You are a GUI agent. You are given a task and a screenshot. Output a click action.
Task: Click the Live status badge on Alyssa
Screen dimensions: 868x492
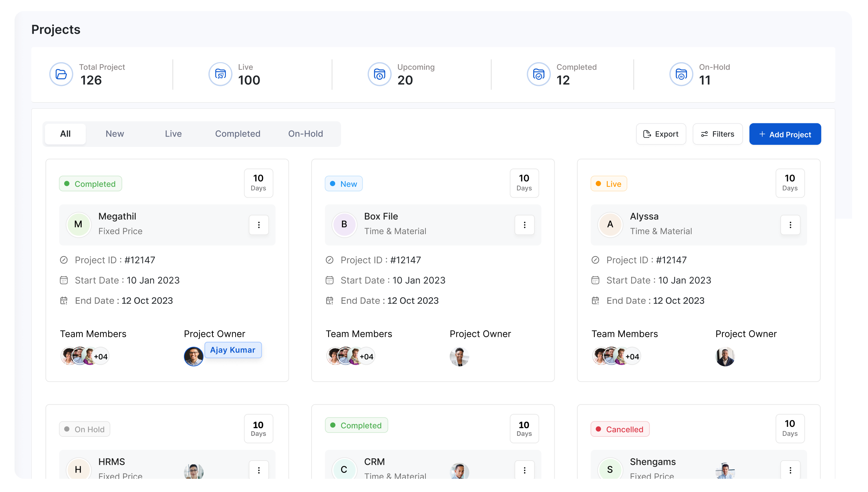point(609,184)
